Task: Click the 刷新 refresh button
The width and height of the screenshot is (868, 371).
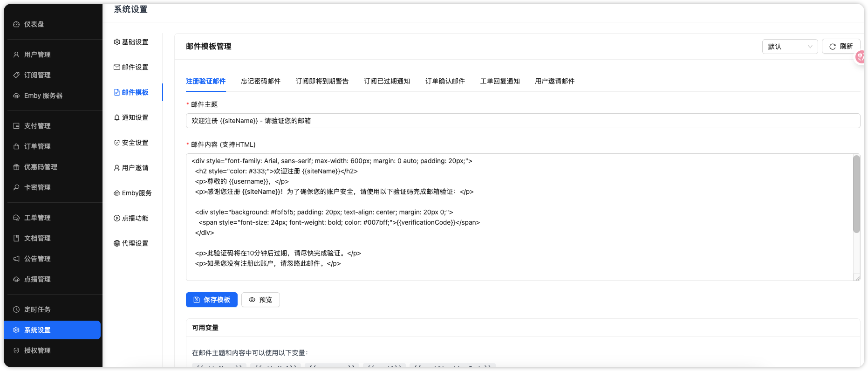Action: tap(841, 47)
